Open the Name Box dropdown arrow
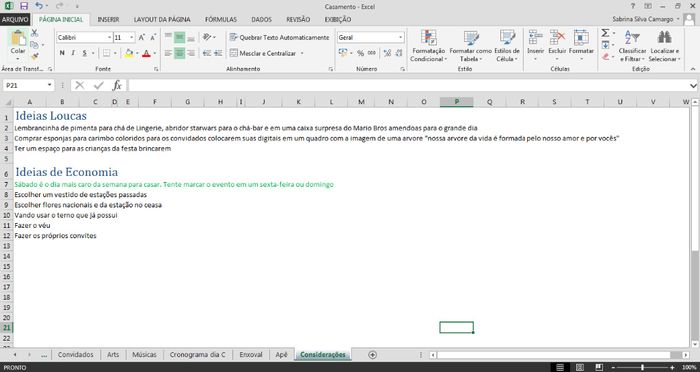Screen dimensions: 700x372 50,85
